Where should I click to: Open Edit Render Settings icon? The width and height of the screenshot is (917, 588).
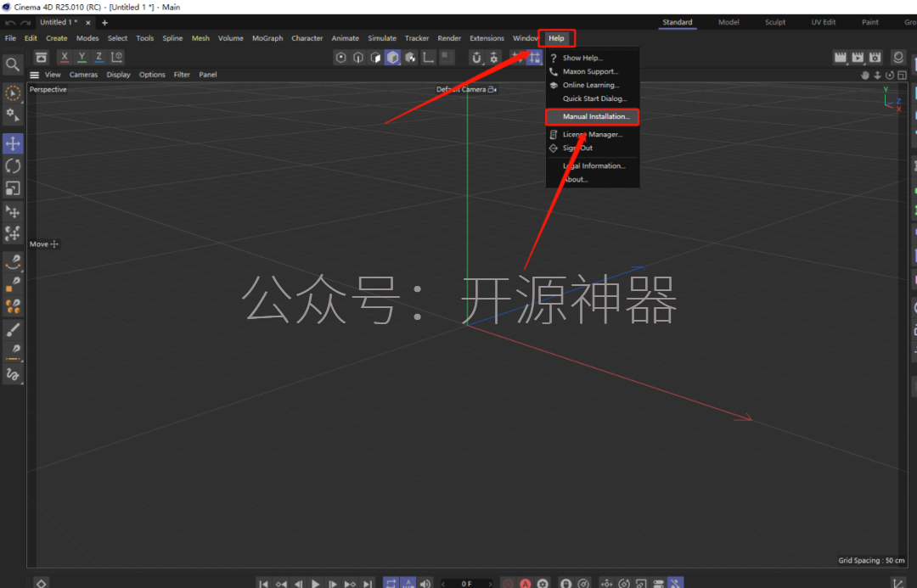875,58
